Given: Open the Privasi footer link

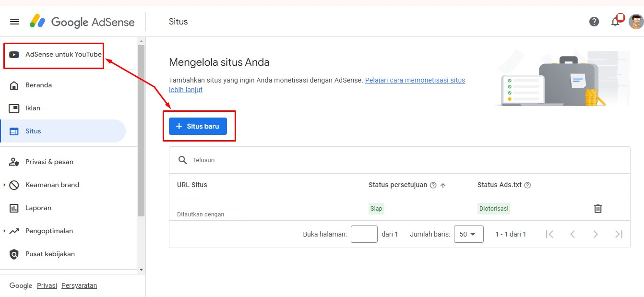Looking at the screenshot, I should (47, 285).
